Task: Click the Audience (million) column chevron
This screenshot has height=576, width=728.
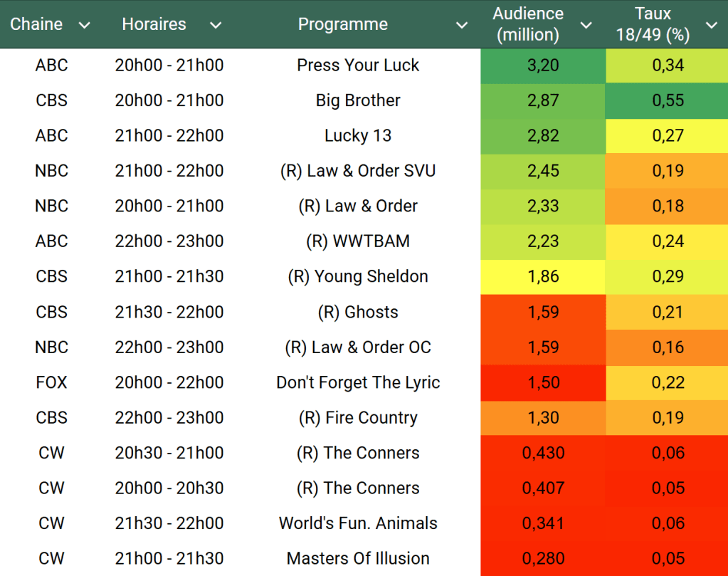Action: tap(586, 25)
